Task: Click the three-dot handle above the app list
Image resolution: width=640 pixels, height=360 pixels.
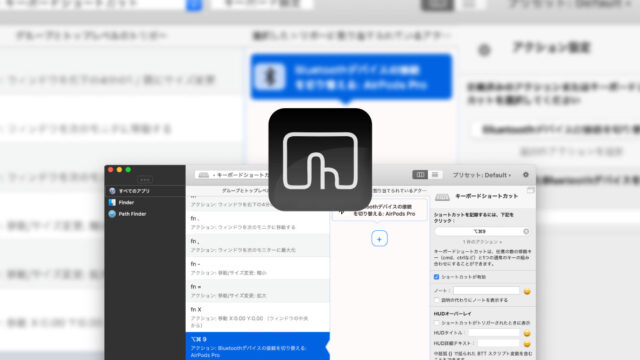Action: point(145,180)
